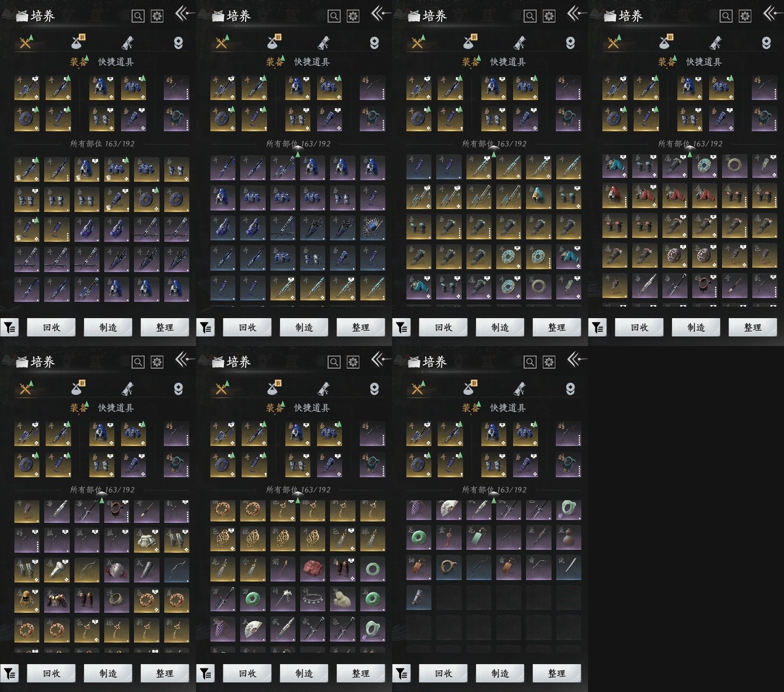Open the pouch tab marked 新 in the top-right panel
This screenshot has height=692, width=784.
(x=665, y=43)
